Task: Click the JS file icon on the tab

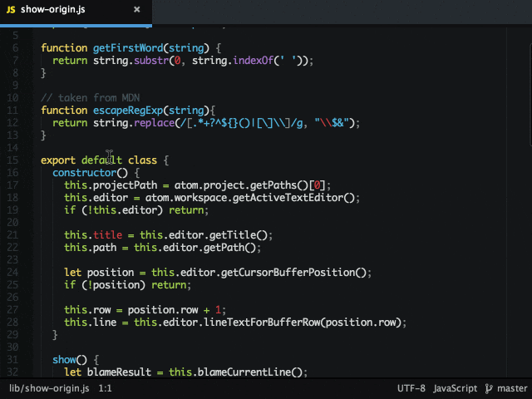Action: click(x=11, y=12)
